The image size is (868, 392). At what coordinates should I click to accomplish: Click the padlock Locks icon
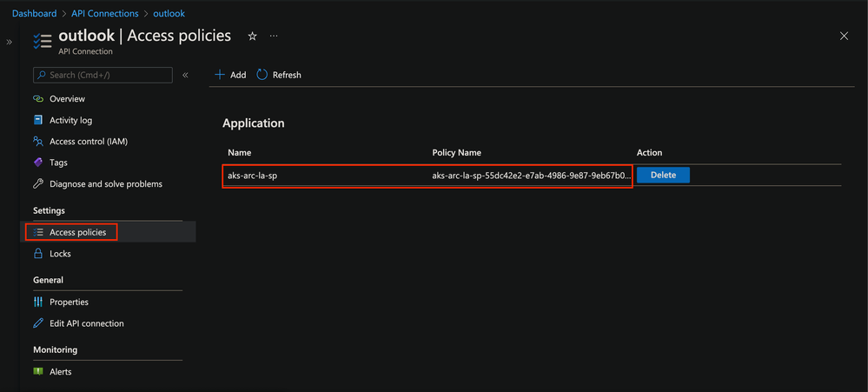38,254
